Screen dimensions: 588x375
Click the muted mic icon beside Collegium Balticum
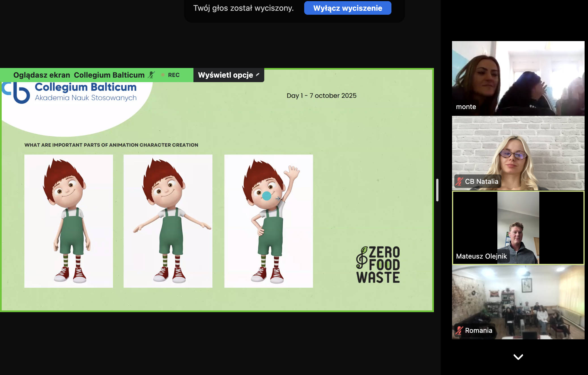coord(152,75)
